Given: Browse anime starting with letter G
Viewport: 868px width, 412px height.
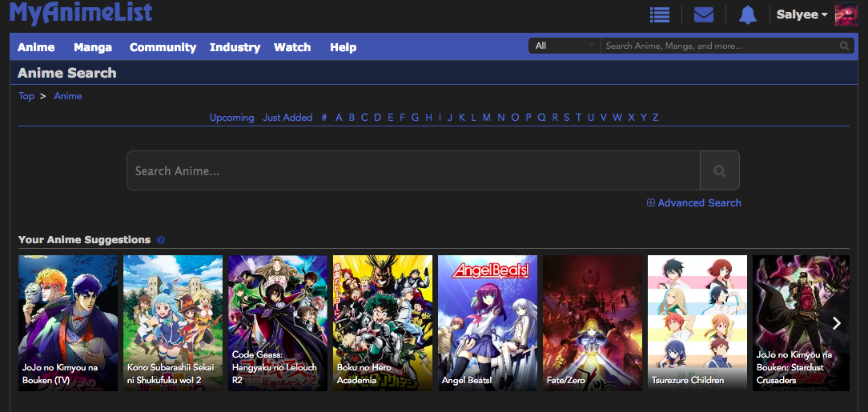Looking at the screenshot, I should coord(415,118).
